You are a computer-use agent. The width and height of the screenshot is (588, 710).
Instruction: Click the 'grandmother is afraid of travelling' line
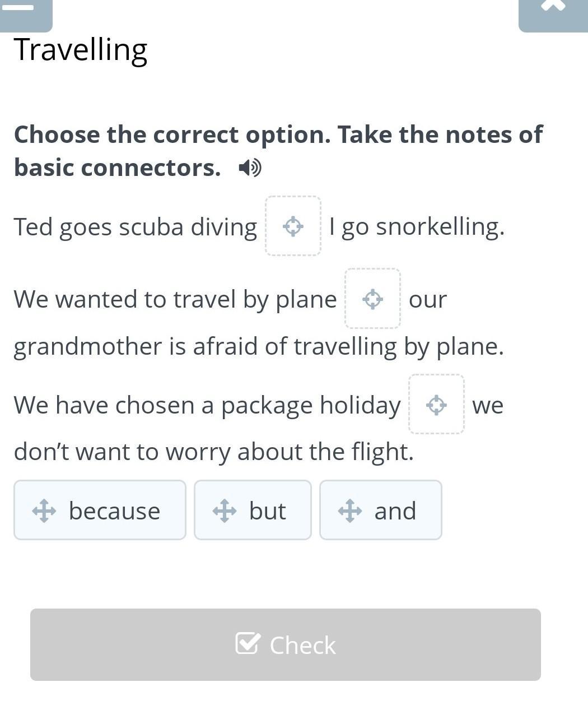[x=258, y=346]
